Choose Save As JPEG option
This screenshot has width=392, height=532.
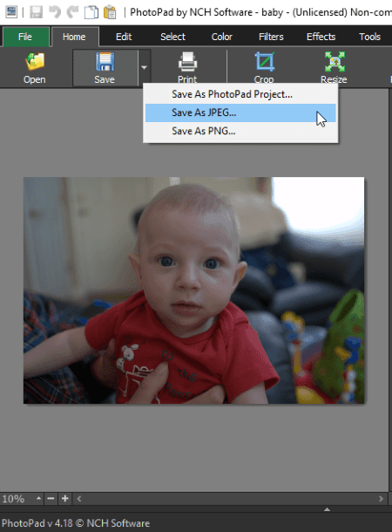coord(240,113)
